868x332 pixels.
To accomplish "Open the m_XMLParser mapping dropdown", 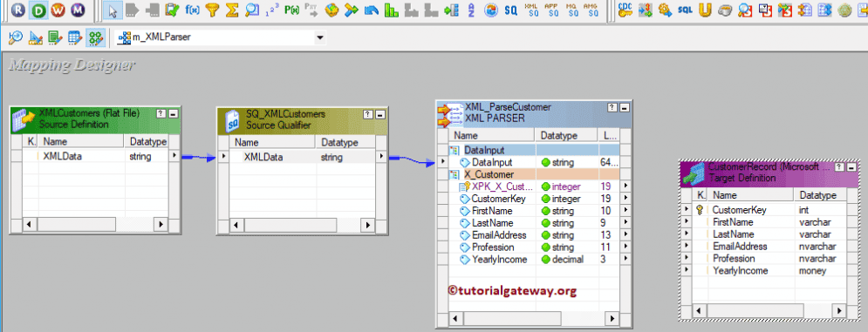I will [319, 37].
